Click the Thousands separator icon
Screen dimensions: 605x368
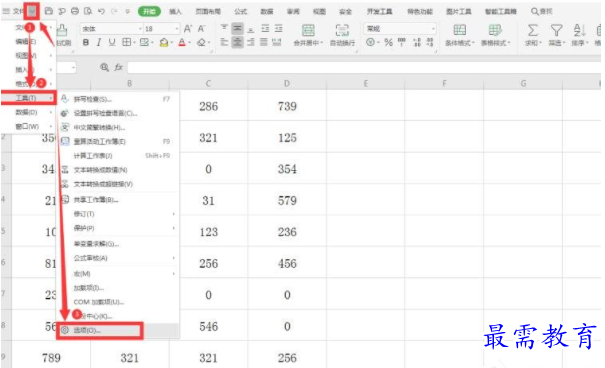click(x=402, y=42)
